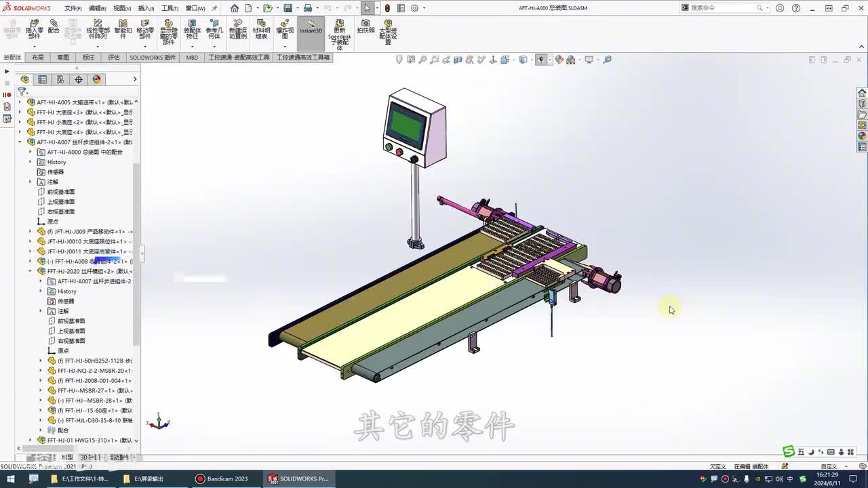Switch to the 评估 ribbon tab
Image resolution: width=868 pixels, height=488 pixels.
114,58
